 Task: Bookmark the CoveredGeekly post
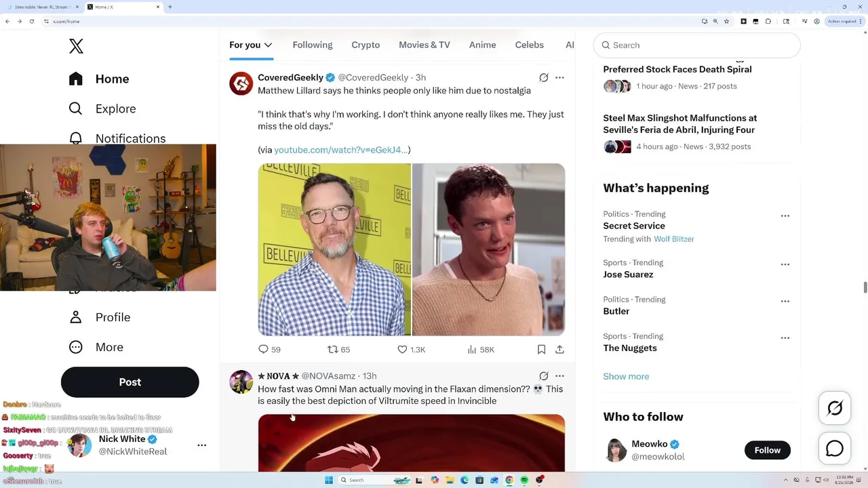[541, 349]
